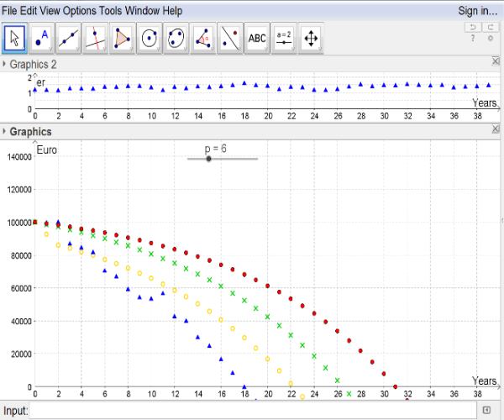Open tool dropdown arrow on Circle tool
This screenshot has width=504, height=420.
[159, 49]
